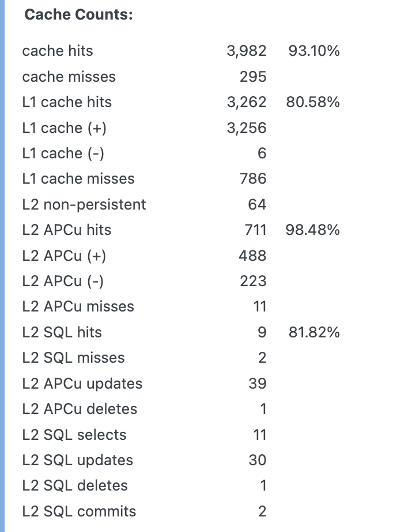Click the L2 SQL selects label
The image size is (401, 532).
tap(74, 435)
